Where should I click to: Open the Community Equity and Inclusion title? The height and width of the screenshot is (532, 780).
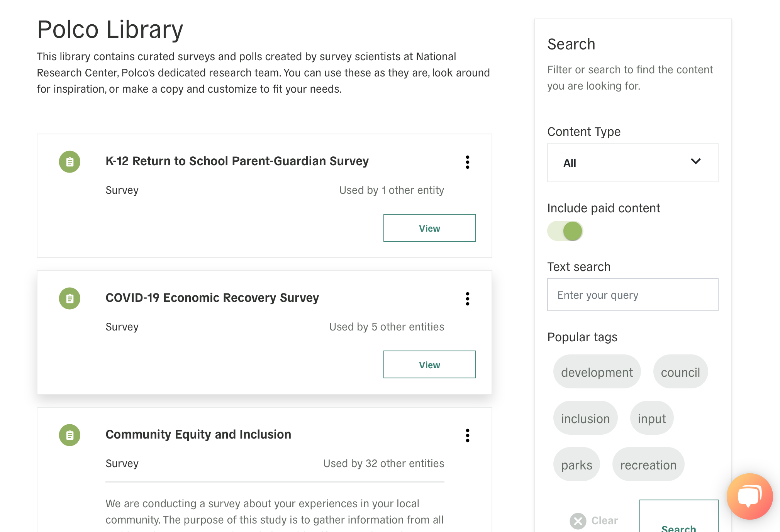click(198, 434)
